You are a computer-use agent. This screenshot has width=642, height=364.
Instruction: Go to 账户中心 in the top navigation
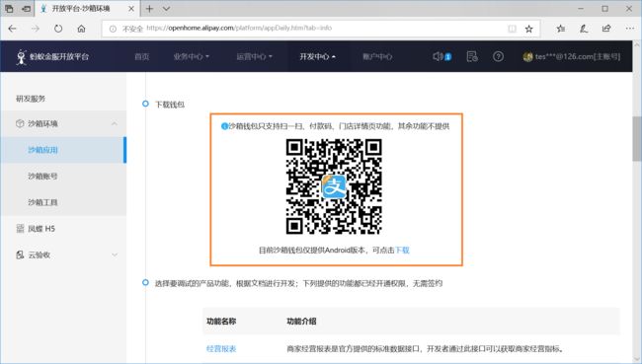377,56
